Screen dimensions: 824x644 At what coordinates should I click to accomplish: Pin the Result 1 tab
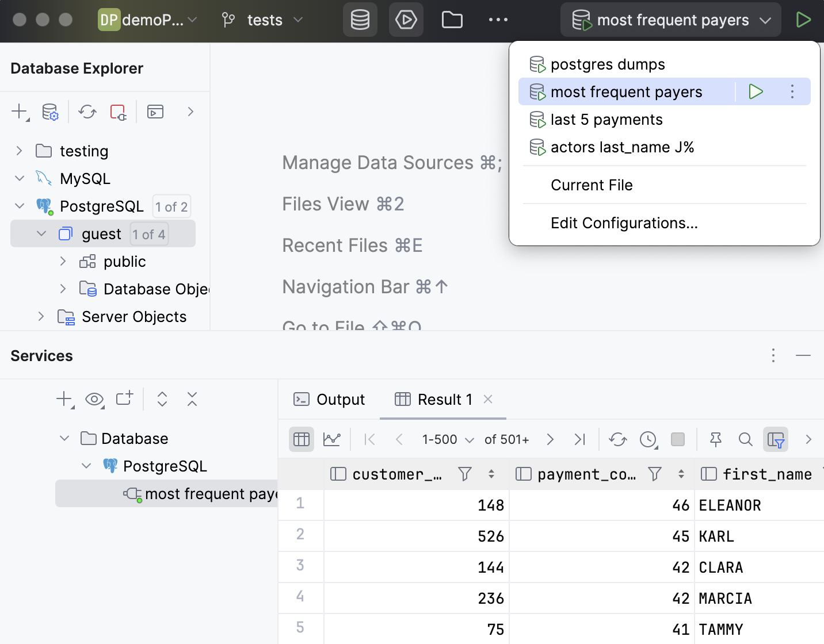tap(715, 439)
